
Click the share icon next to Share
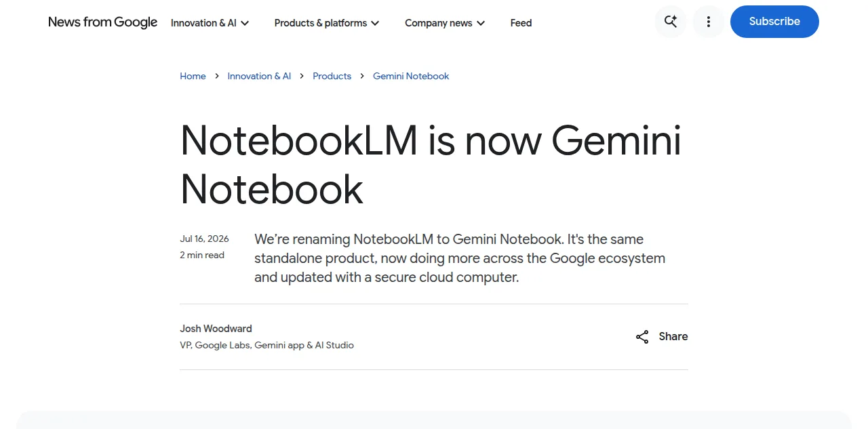tap(642, 337)
